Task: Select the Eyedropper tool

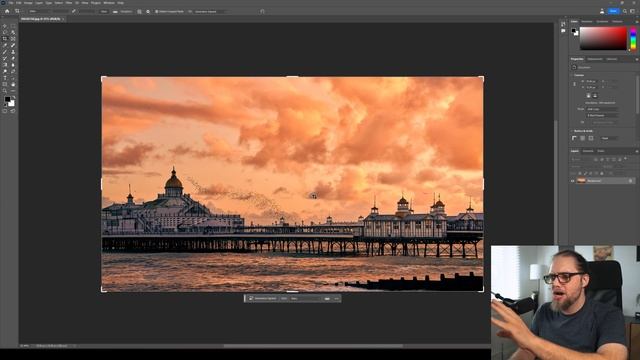Action: [x=4, y=45]
